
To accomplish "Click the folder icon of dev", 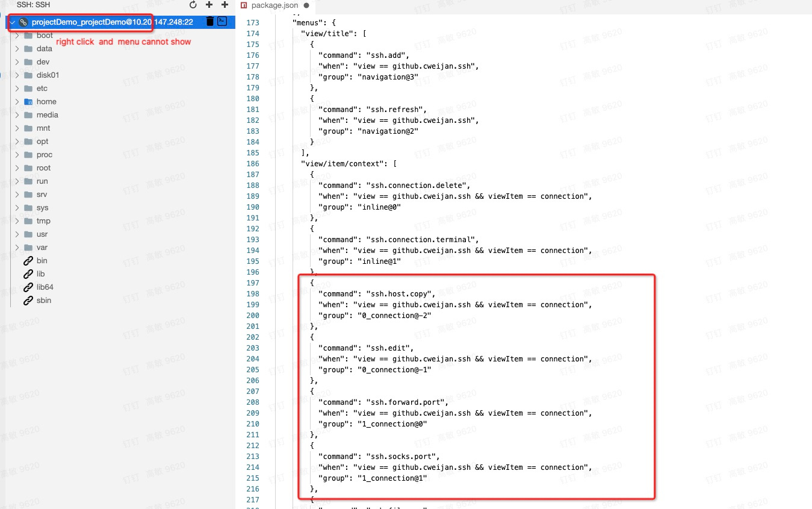I will (x=28, y=62).
